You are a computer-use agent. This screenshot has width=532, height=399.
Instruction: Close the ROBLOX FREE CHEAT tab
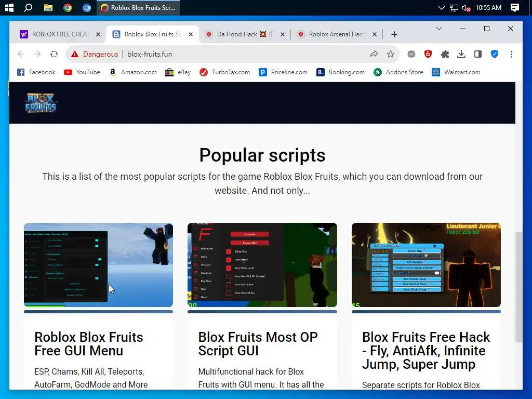point(98,34)
